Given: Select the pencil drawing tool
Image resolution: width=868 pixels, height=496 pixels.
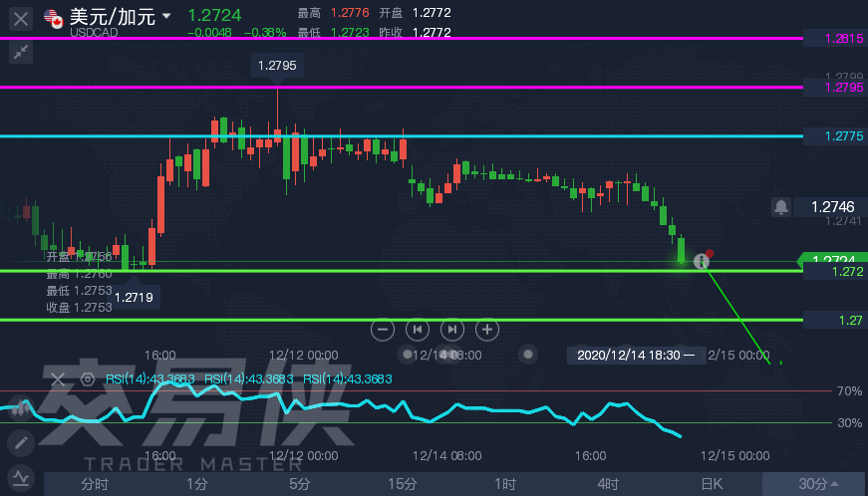Looking at the screenshot, I should pyautogui.click(x=21, y=443).
